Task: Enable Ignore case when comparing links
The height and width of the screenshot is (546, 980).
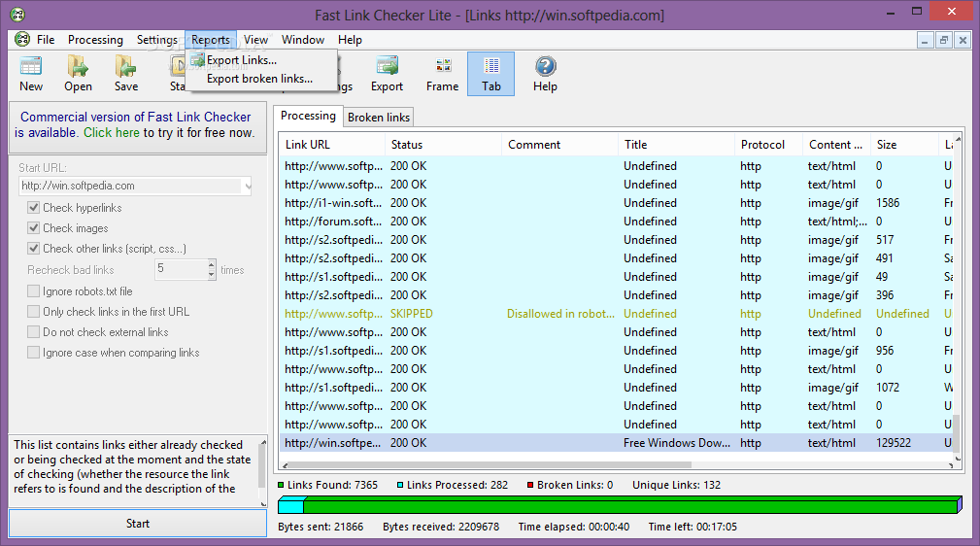Action: pyautogui.click(x=34, y=353)
